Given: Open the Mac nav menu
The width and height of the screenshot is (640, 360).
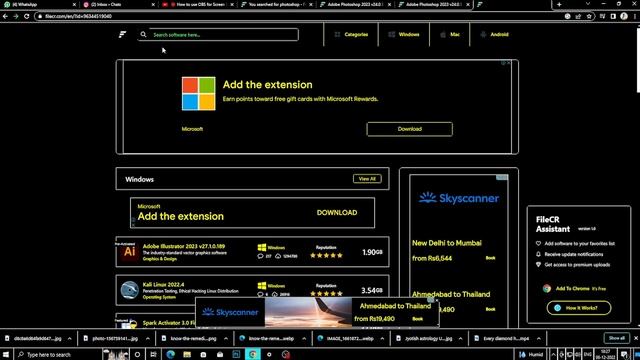Looking at the screenshot, I should point(450,35).
